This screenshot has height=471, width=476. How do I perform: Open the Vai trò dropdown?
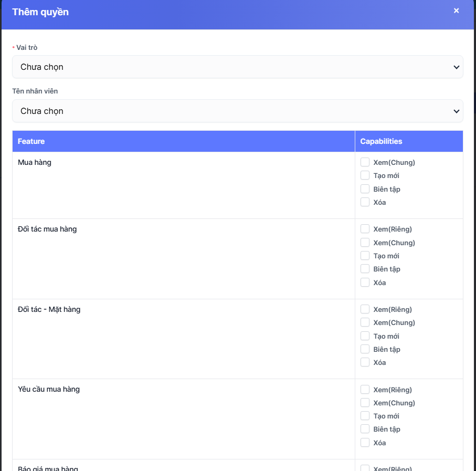click(237, 67)
